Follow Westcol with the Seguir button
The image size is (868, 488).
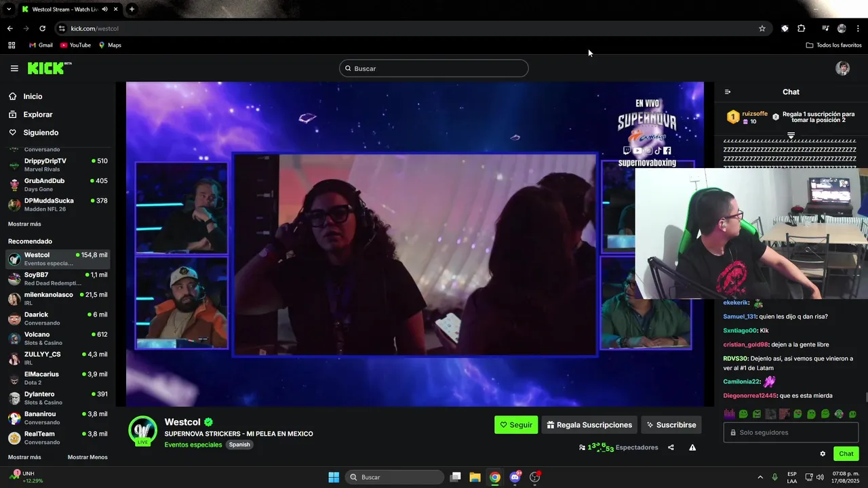click(x=516, y=425)
